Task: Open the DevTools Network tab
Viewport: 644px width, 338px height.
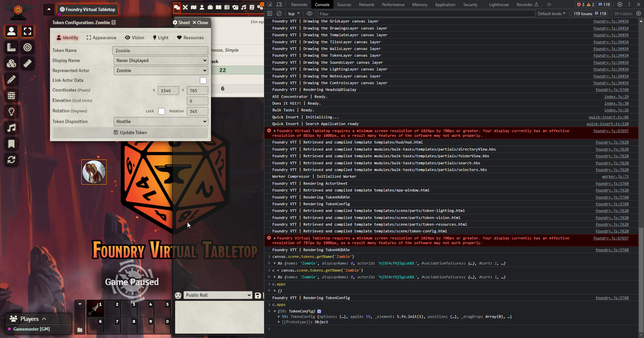Action: [x=367, y=5]
